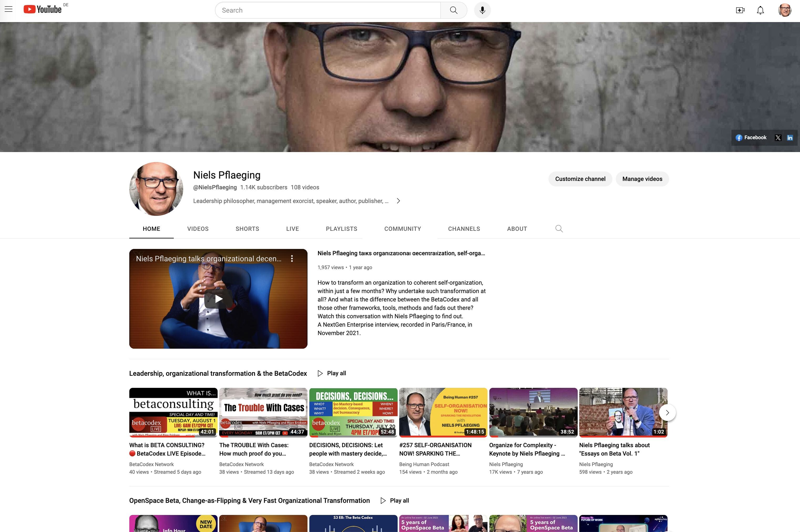Click The TROUBLE With Cases title

tap(254, 449)
